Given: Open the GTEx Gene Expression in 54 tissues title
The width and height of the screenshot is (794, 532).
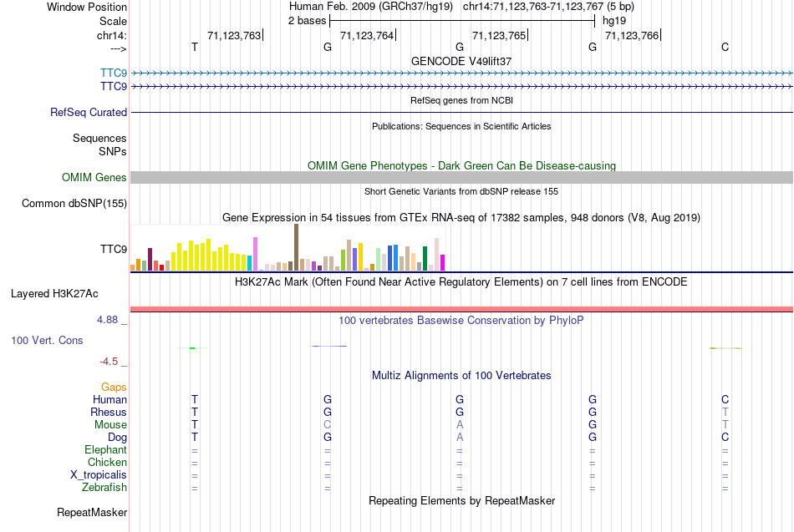Looking at the screenshot, I should tap(461, 218).
